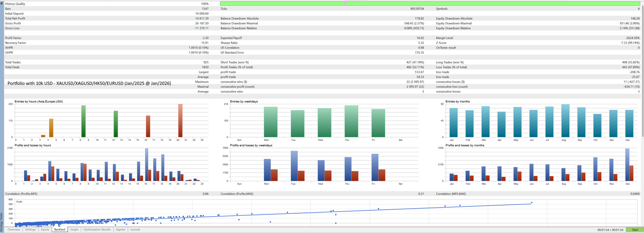Select the Backtest tab
This screenshot has height=233, width=644.
click(60, 230)
